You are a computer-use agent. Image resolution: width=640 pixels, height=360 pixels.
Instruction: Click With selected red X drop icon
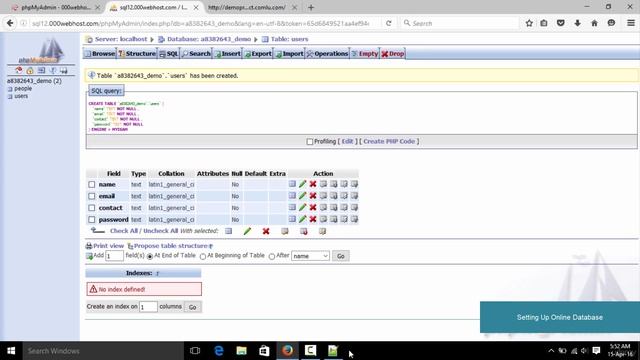[266, 231]
